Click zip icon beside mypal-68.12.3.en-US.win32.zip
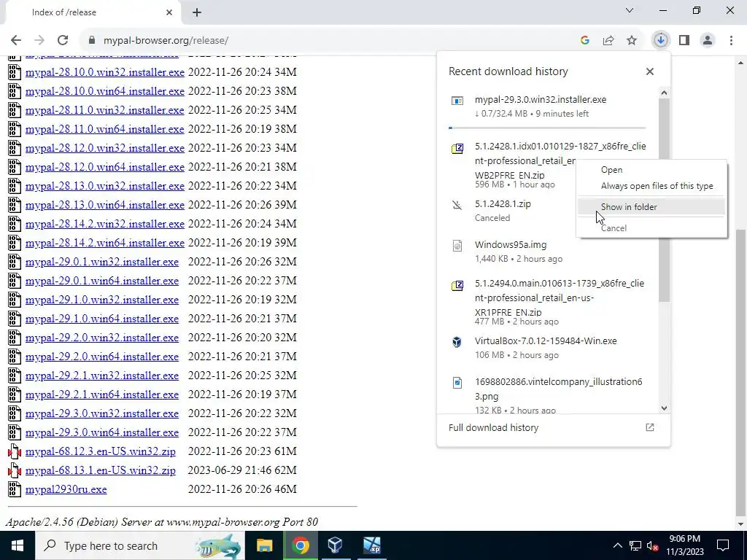Image resolution: width=747 pixels, height=560 pixels. (15, 451)
